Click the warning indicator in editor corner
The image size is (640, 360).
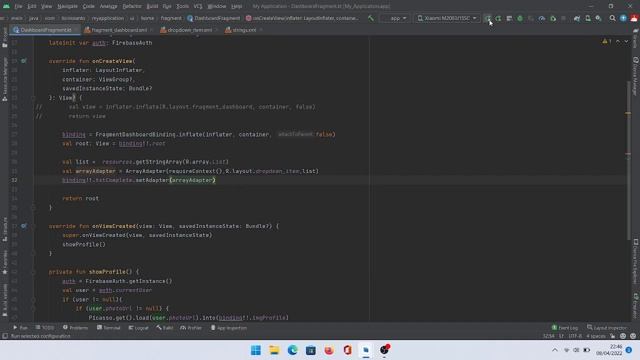(607, 41)
